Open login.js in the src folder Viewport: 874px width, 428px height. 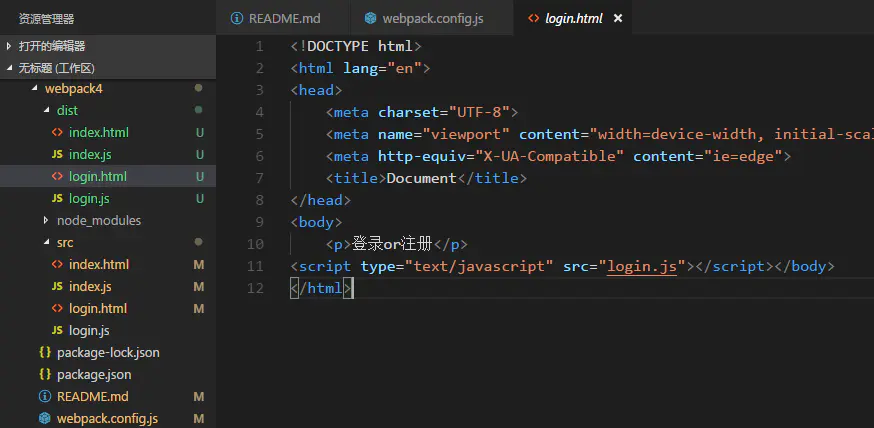point(108,330)
